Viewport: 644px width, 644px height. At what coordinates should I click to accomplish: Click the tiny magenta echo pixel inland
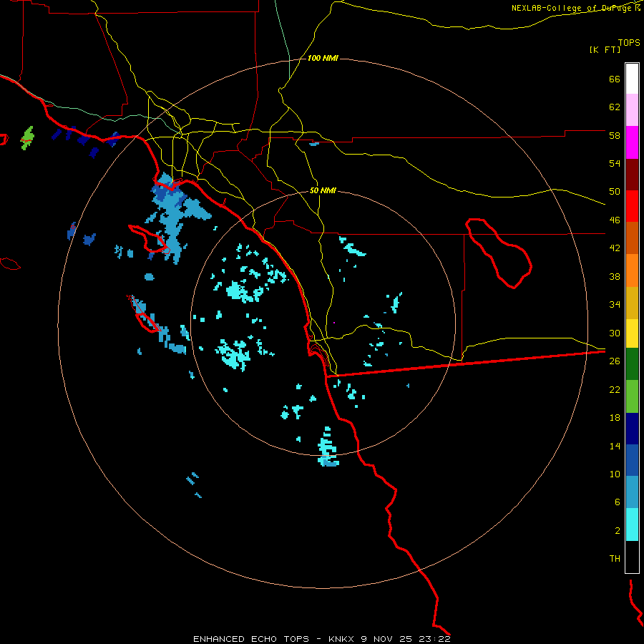pos(334,323)
